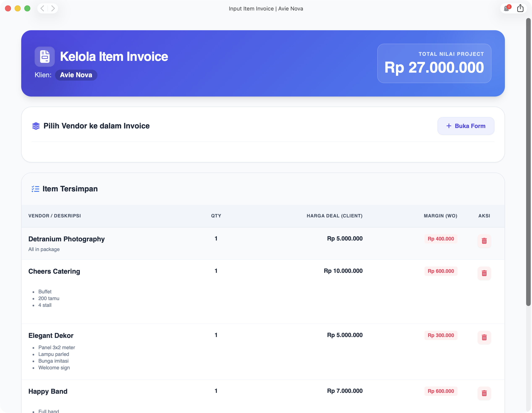
Task: Select the Cheers Catering vendor name
Action: 54,271
